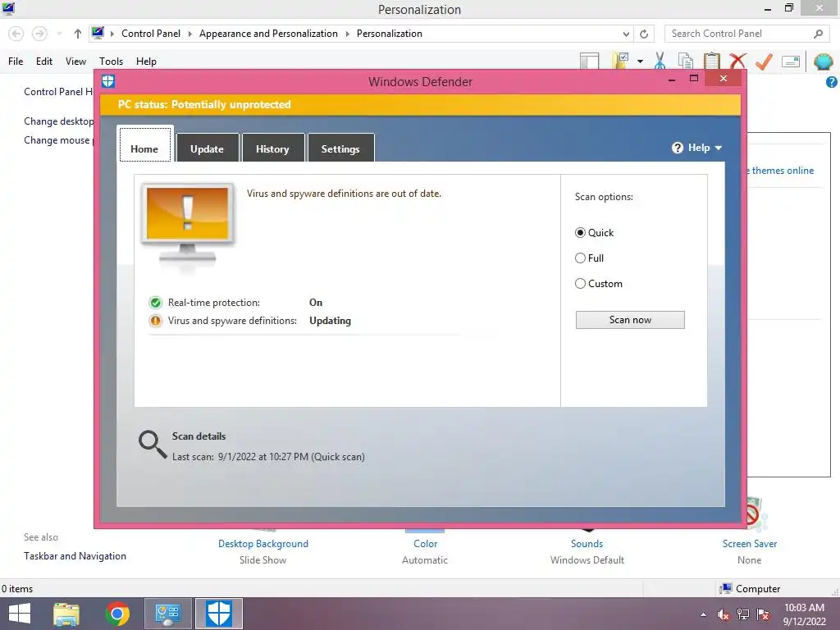Expand the chevron before Control Panel breadcrumb
Screen dimensions: 840x630
(112, 34)
